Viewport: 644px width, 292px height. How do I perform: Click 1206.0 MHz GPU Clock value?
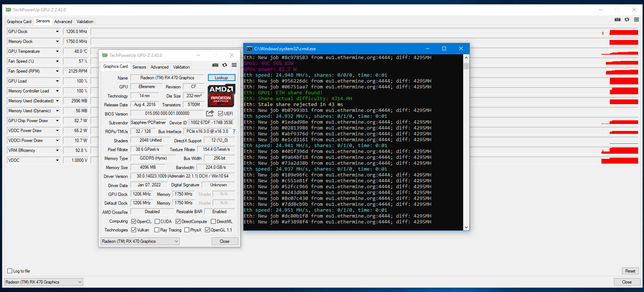tap(76, 32)
